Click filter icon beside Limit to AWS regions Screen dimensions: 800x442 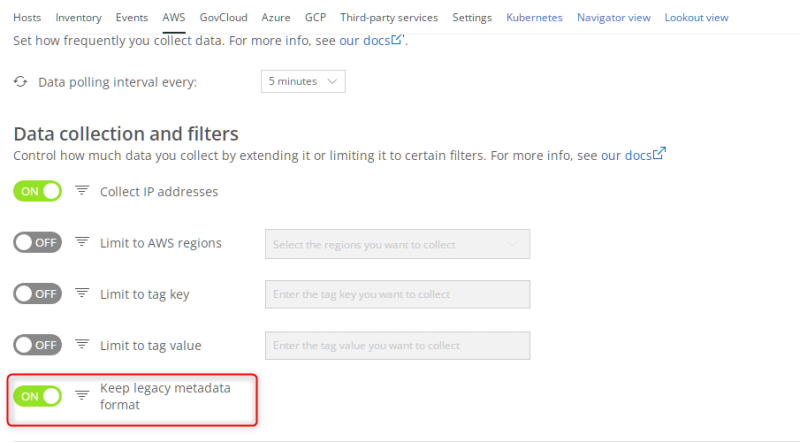tap(83, 243)
